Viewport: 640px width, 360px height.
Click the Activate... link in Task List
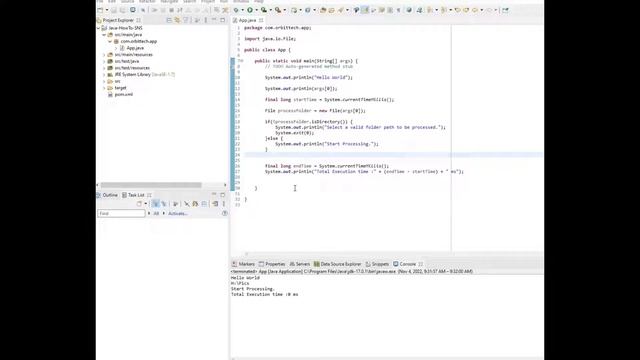(178, 213)
